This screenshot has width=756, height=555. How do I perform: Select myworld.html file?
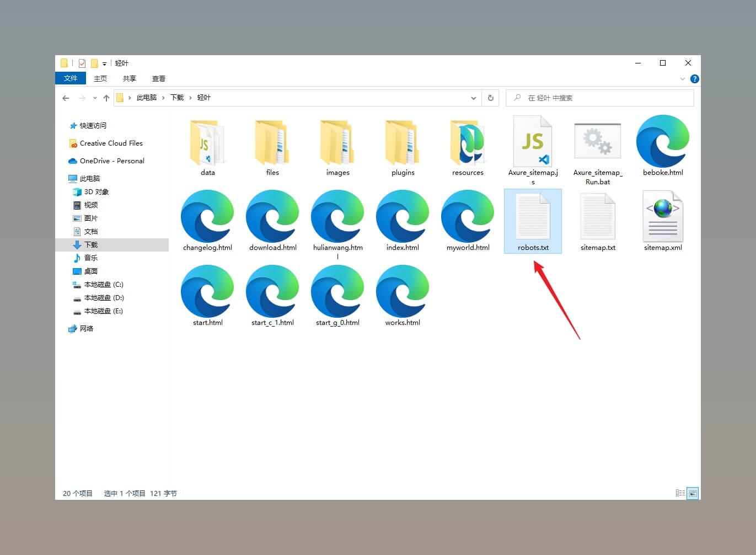[x=468, y=221]
